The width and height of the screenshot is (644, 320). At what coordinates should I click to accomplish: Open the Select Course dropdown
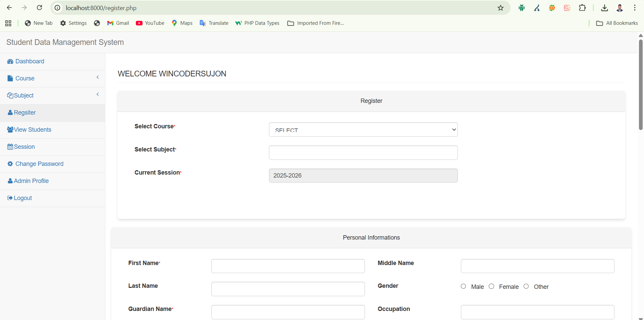point(363,130)
